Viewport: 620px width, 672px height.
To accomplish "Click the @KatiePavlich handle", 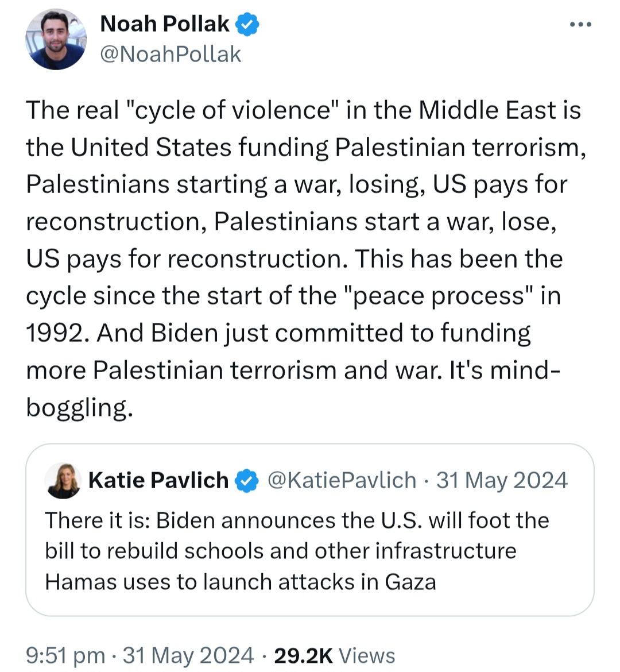I will [x=342, y=480].
